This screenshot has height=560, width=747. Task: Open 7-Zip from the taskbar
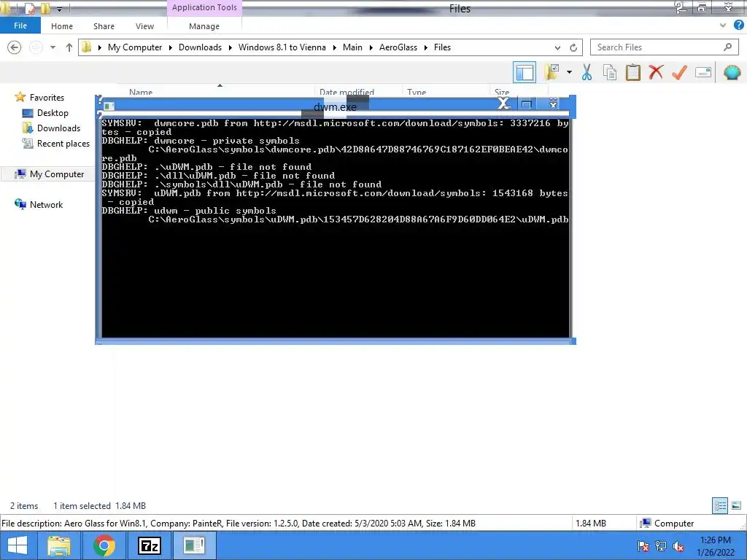149,545
